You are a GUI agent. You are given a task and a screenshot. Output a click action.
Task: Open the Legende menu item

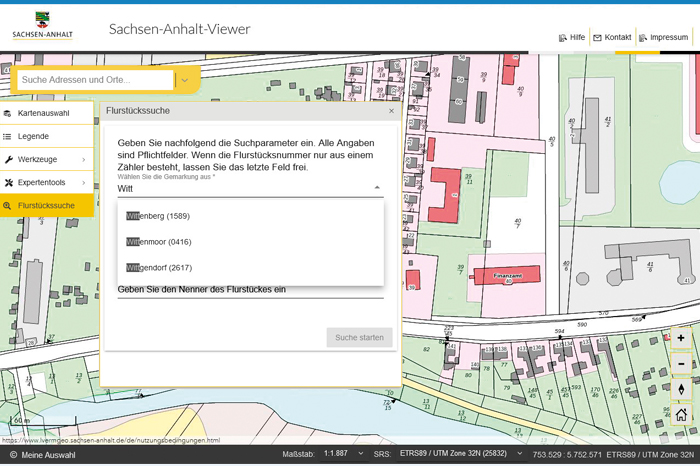pos(47,136)
